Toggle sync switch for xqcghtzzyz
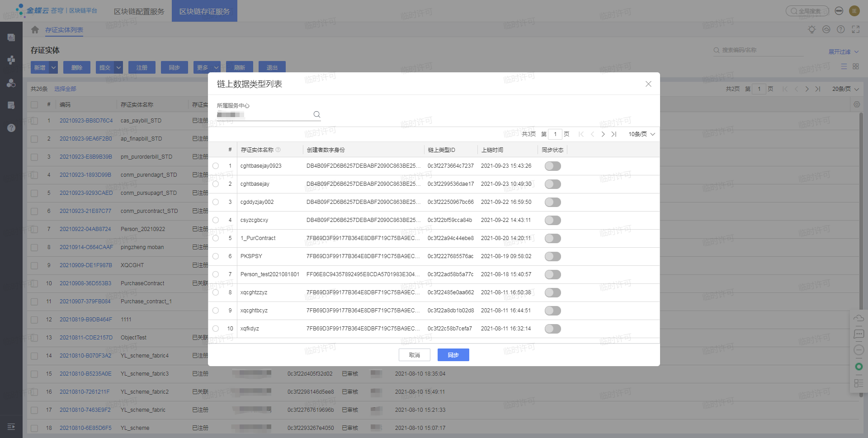 (x=552, y=292)
